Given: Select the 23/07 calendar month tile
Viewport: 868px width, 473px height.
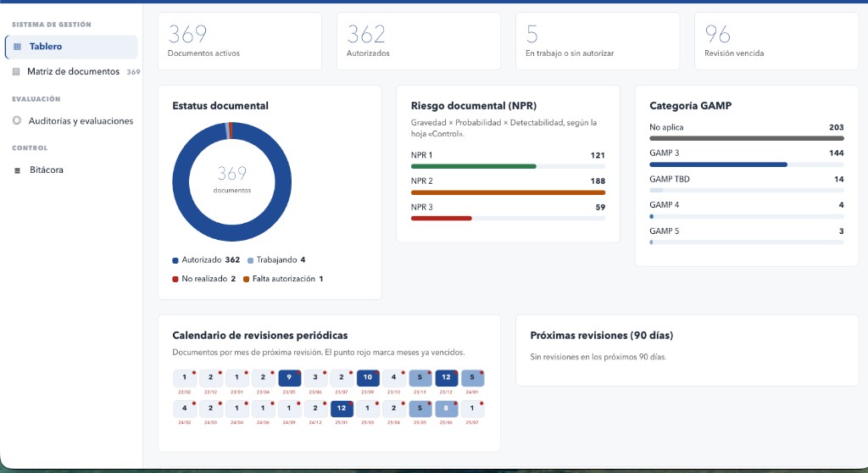Looking at the screenshot, I should pyautogui.click(x=341, y=378).
